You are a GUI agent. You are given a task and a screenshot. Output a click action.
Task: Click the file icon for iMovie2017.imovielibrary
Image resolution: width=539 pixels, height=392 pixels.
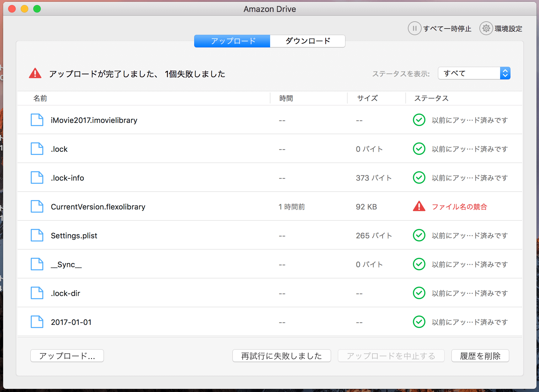[37, 120]
